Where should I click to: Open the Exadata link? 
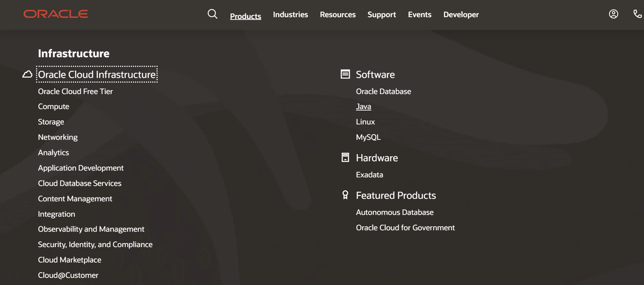pyautogui.click(x=370, y=175)
